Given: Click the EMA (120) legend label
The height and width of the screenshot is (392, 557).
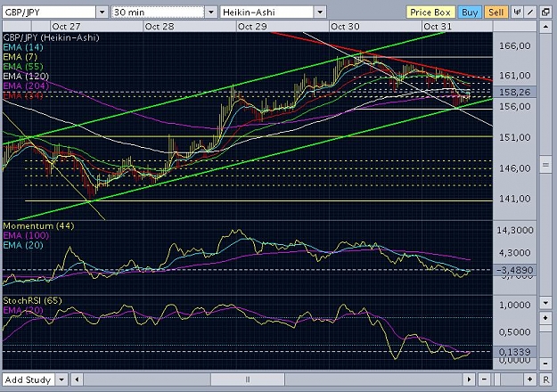Looking at the screenshot, I should click(26, 76).
